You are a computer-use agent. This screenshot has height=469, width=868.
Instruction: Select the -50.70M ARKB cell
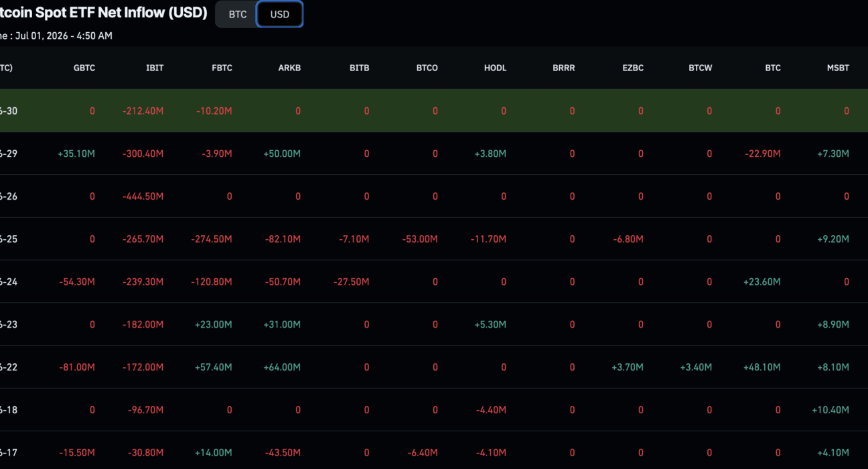point(283,281)
